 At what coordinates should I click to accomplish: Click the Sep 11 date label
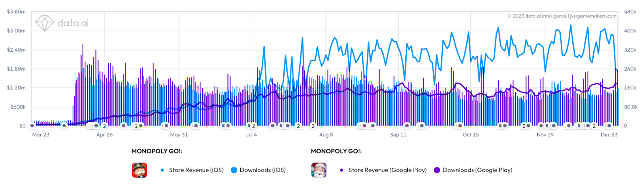(x=398, y=135)
